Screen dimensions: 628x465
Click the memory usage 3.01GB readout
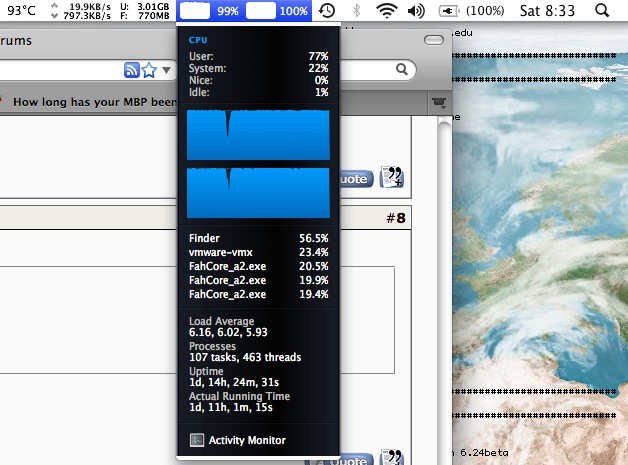(145, 11)
